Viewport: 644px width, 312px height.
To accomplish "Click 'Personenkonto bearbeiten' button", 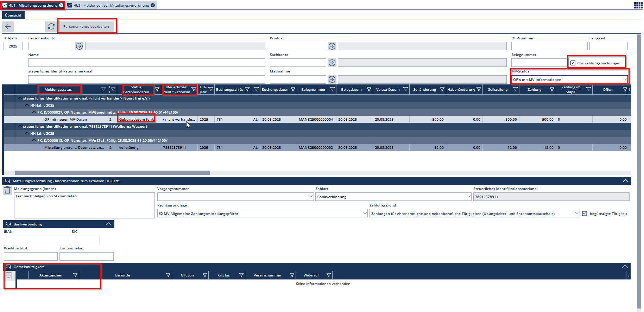I will tap(86, 26).
